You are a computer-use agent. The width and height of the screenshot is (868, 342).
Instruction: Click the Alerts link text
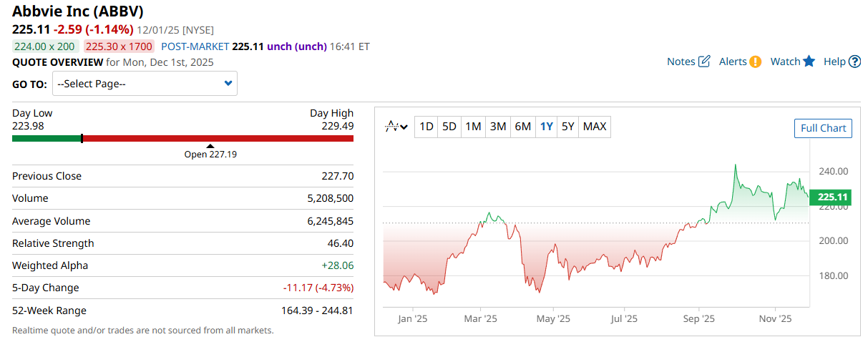[x=733, y=62]
